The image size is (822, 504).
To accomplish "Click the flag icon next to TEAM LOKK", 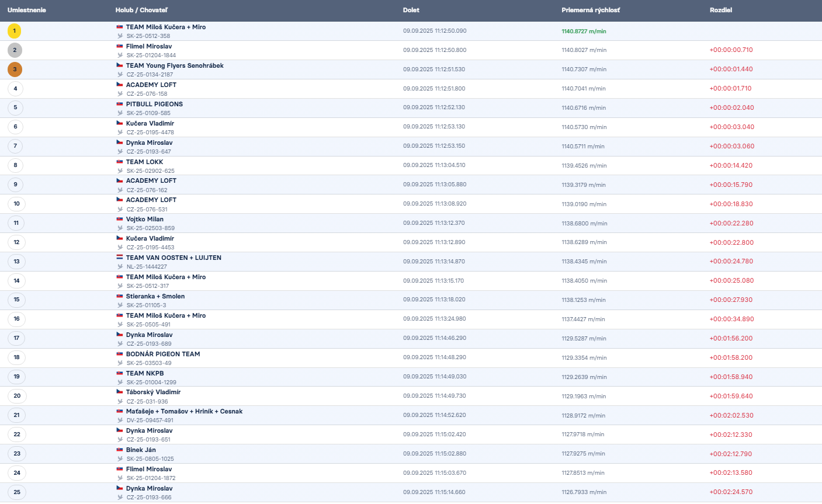I will click(120, 162).
